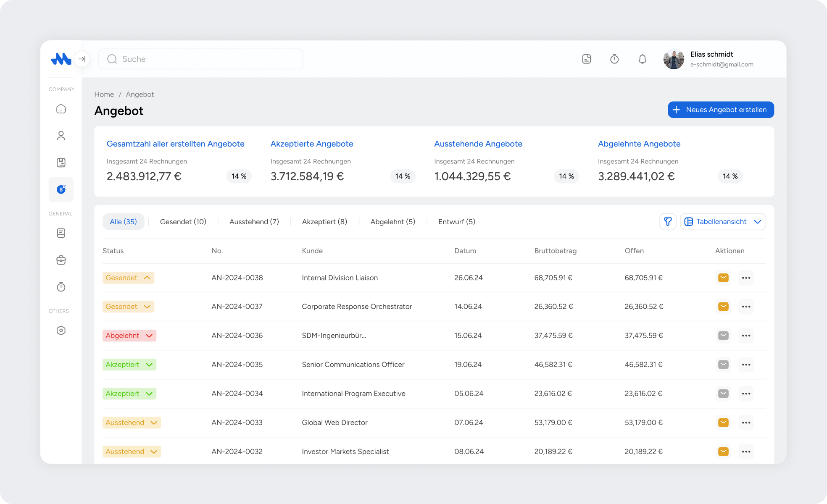827x504 pixels.
Task: Open the stopwatch icon in sidebar
Action: pyautogui.click(x=61, y=287)
